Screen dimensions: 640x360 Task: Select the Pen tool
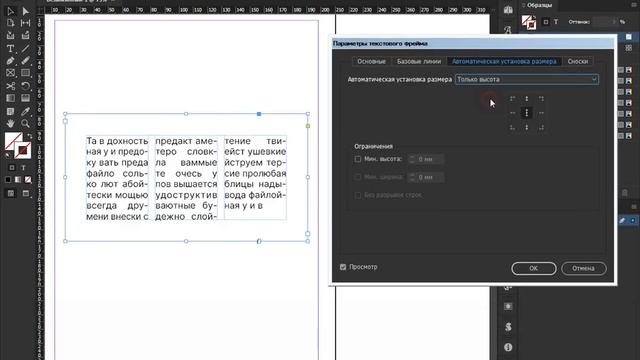coord(11,61)
